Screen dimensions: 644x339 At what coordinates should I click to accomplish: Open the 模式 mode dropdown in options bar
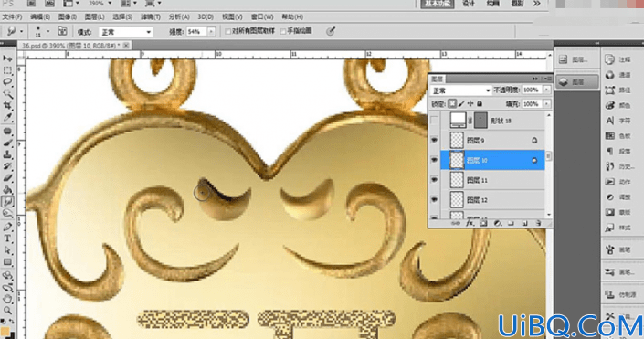coord(126,32)
